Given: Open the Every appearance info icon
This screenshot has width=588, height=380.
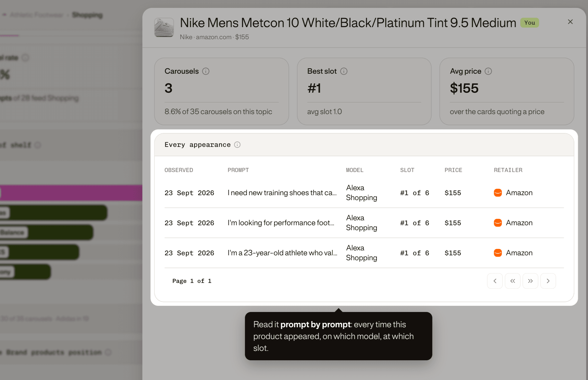Looking at the screenshot, I should point(237,145).
